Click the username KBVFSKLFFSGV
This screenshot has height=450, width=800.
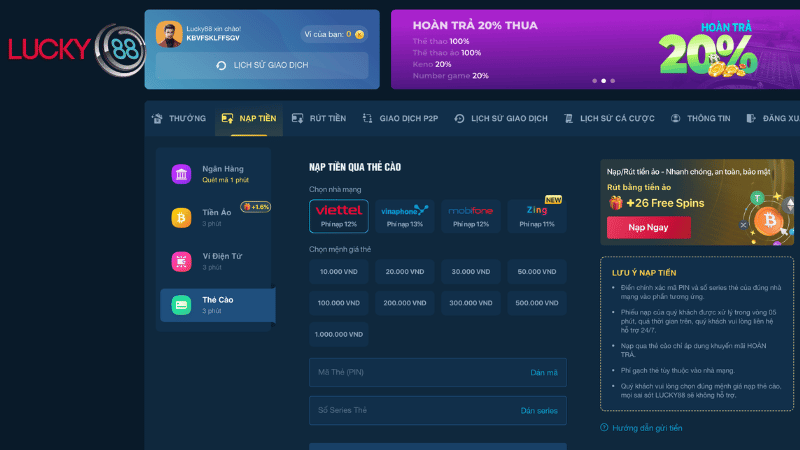point(213,38)
